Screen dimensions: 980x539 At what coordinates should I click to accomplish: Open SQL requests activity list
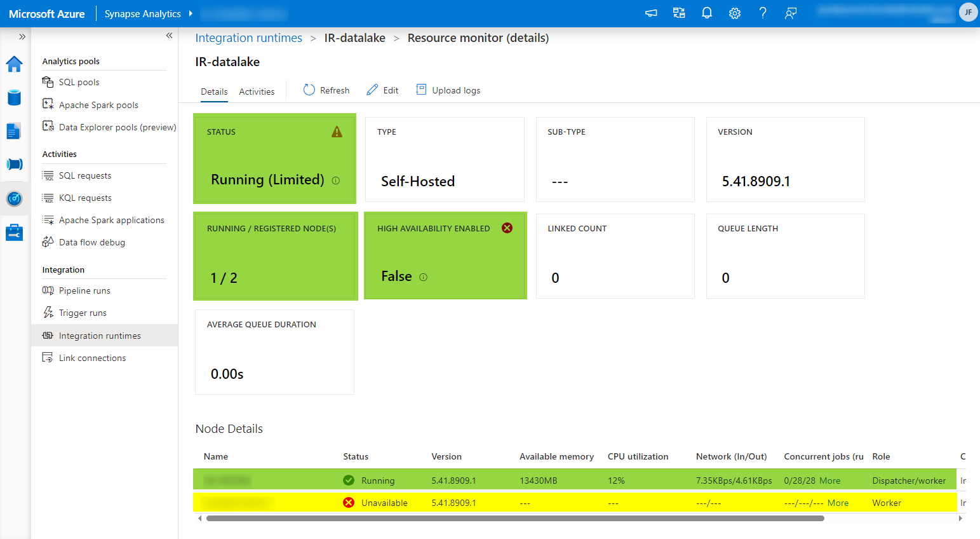(x=85, y=175)
